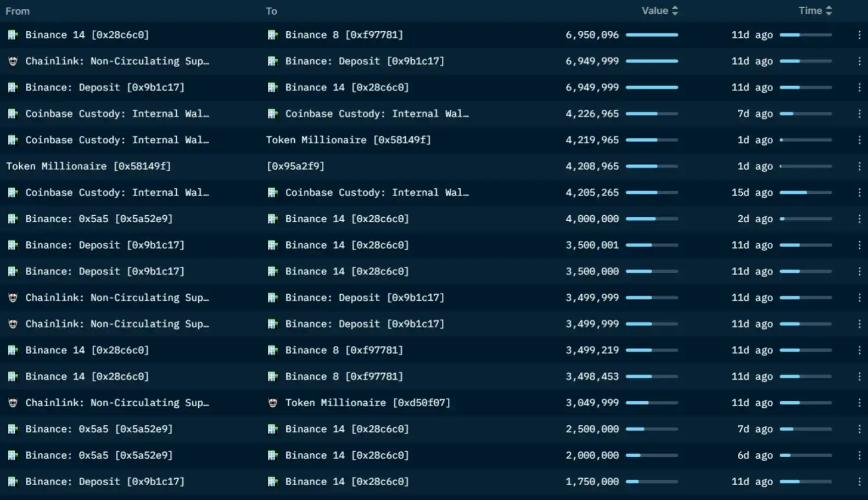Image resolution: width=868 pixels, height=500 pixels.
Task: Click sender Binance icon in 2,500,000 row
Action: pyautogui.click(x=13, y=429)
